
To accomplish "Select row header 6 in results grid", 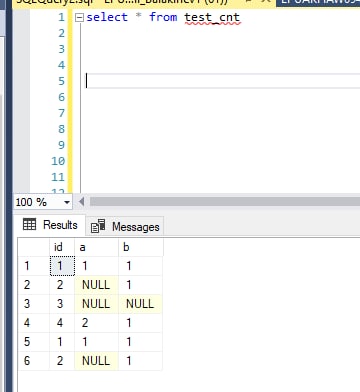I will (34, 361).
